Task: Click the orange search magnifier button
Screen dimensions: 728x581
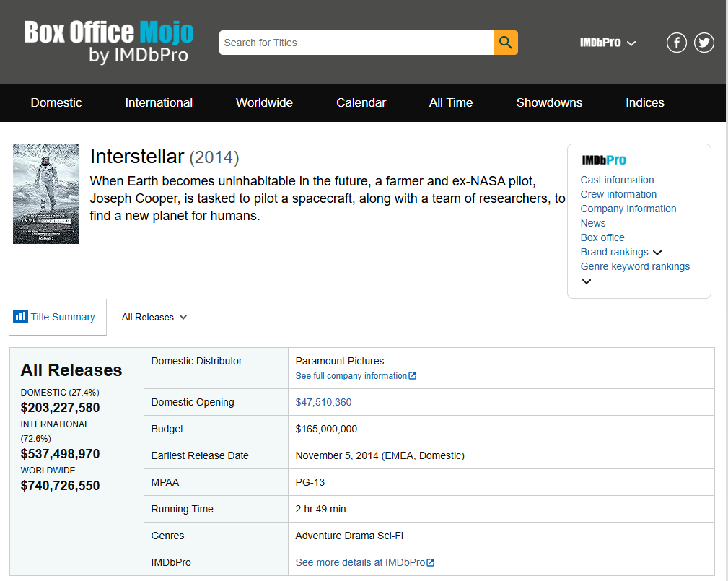Action: coord(506,43)
